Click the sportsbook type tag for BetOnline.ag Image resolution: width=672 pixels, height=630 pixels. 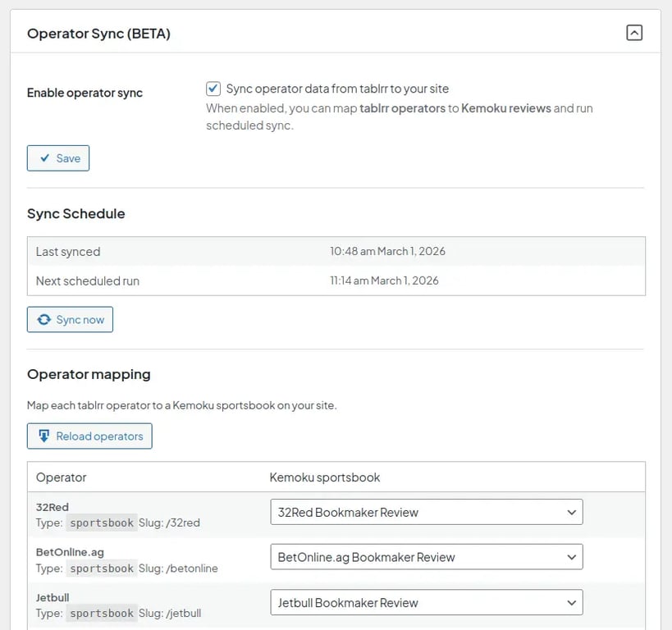coord(102,568)
